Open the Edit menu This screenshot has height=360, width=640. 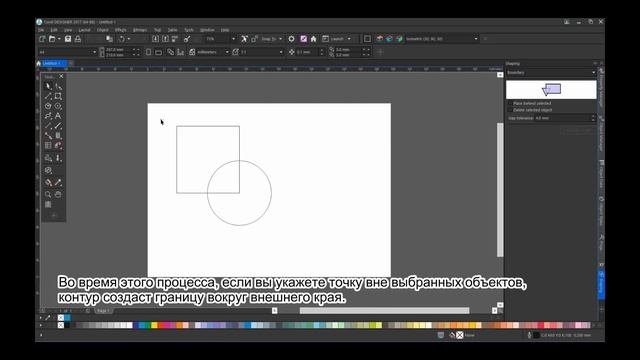click(x=54, y=30)
